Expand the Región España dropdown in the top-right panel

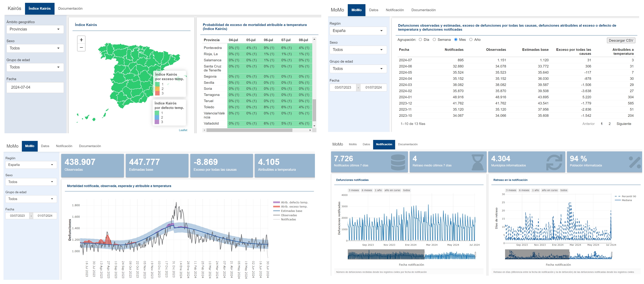tap(358, 31)
